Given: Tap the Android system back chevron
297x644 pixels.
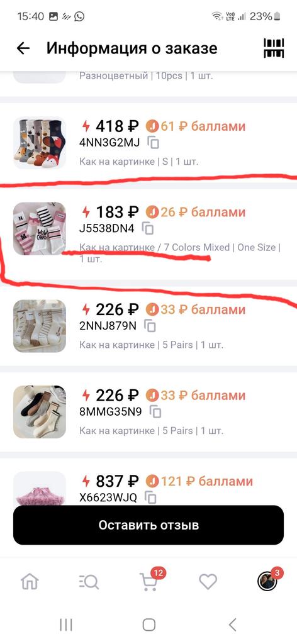Looking at the screenshot, I should pos(233,625).
